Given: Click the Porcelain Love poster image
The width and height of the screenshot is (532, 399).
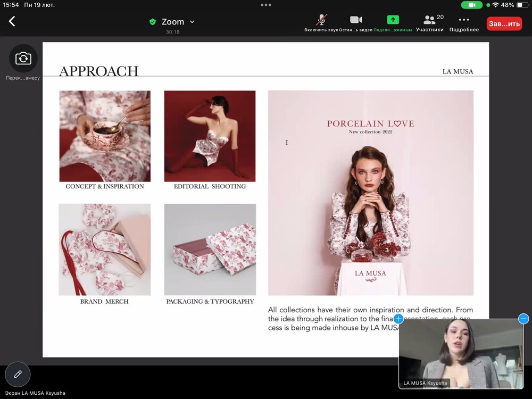Looking at the screenshot, I should [371, 193].
